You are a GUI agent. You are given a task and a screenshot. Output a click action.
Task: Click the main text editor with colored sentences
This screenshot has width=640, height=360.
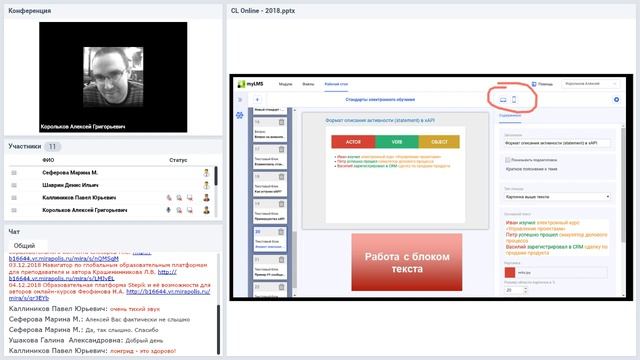(x=557, y=238)
